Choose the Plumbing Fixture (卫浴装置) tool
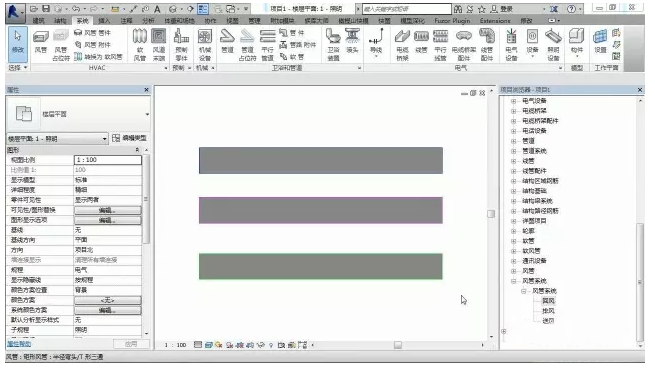Image resolution: width=655 pixels, height=370 pixels. point(333,45)
